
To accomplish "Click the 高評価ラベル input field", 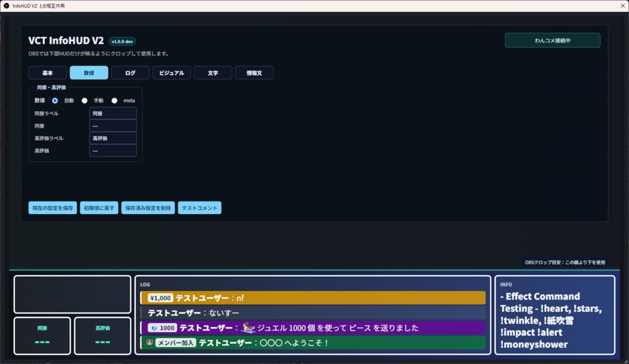I will coord(113,138).
